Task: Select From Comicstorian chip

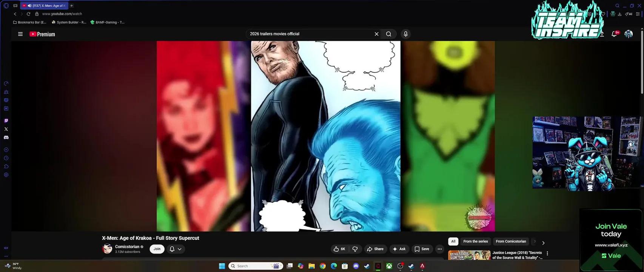Action: click(511, 241)
